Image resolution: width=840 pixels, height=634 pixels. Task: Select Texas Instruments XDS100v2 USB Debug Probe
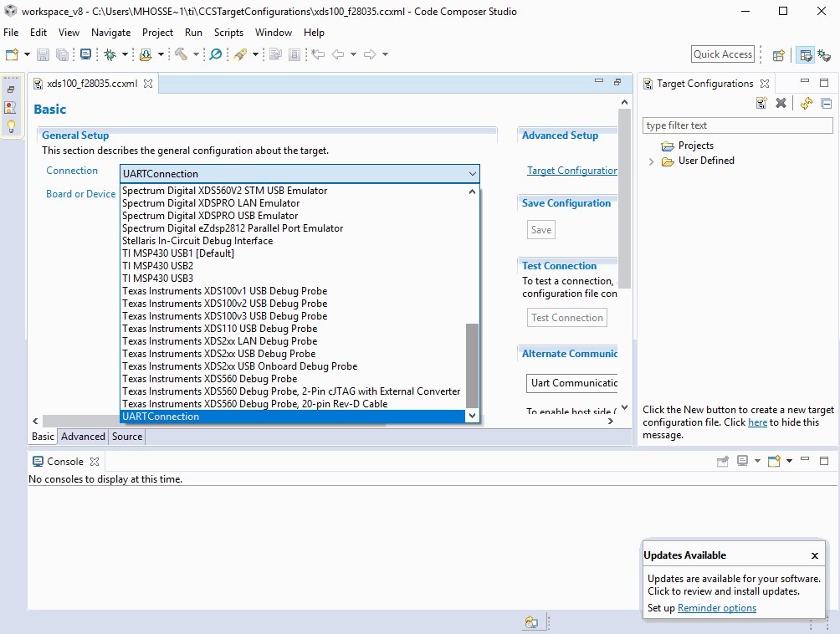(x=224, y=304)
